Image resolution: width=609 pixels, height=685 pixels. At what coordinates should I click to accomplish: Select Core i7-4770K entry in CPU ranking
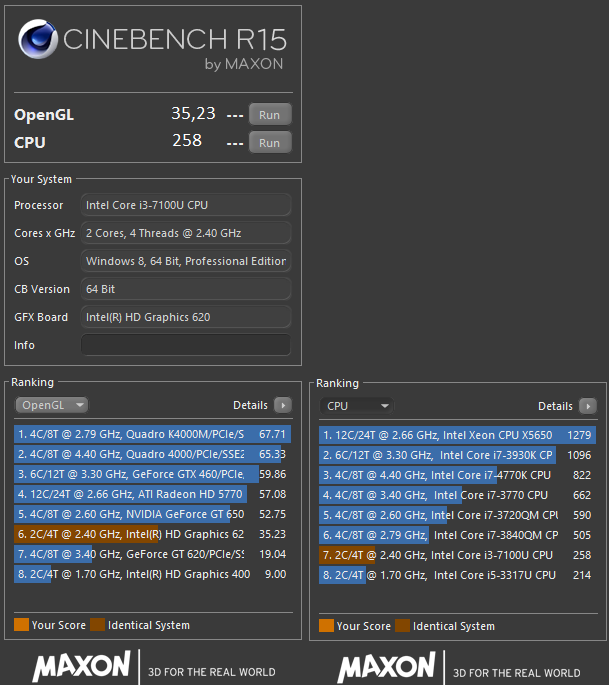pos(455,475)
